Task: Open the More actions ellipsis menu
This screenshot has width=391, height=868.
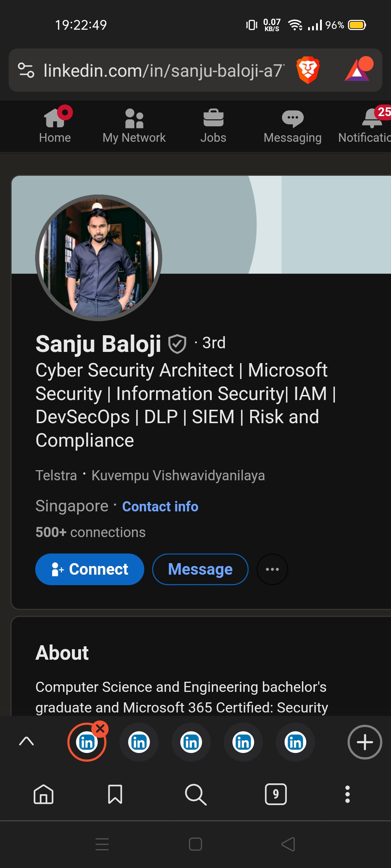Action: (x=272, y=569)
